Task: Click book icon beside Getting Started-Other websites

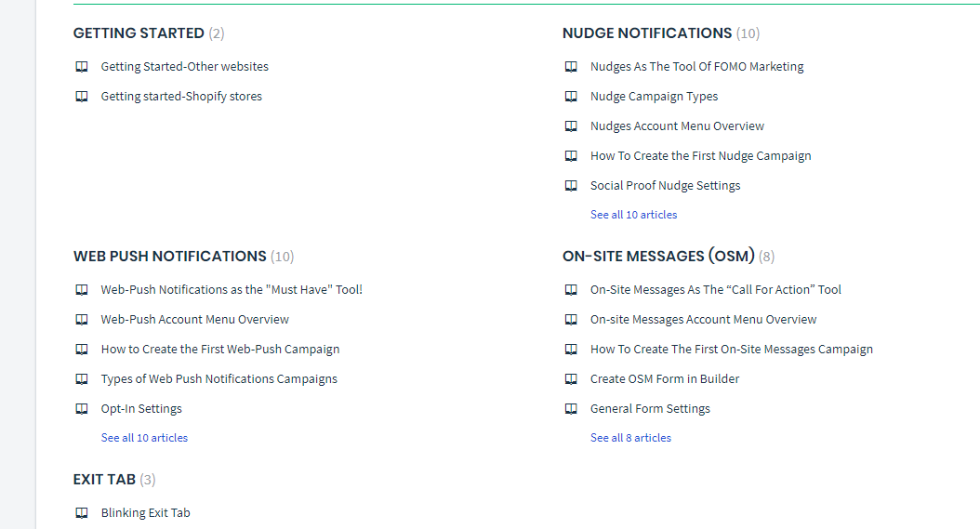Action: coord(82,67)
